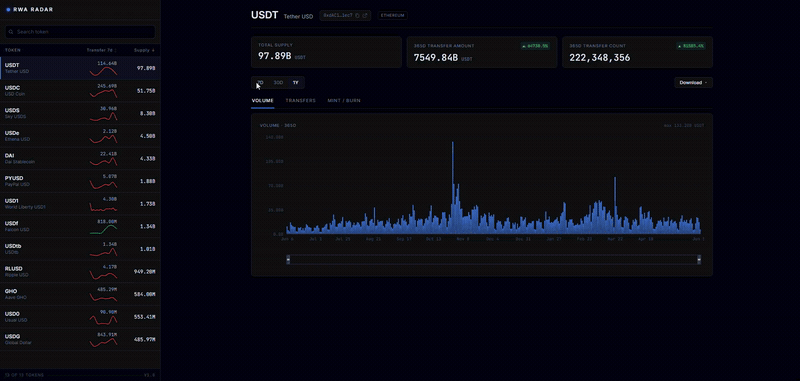Viewport: 800px width, 381px height.
Task: Click the magnifier icon in token search
Action: [x=11, y=32]
